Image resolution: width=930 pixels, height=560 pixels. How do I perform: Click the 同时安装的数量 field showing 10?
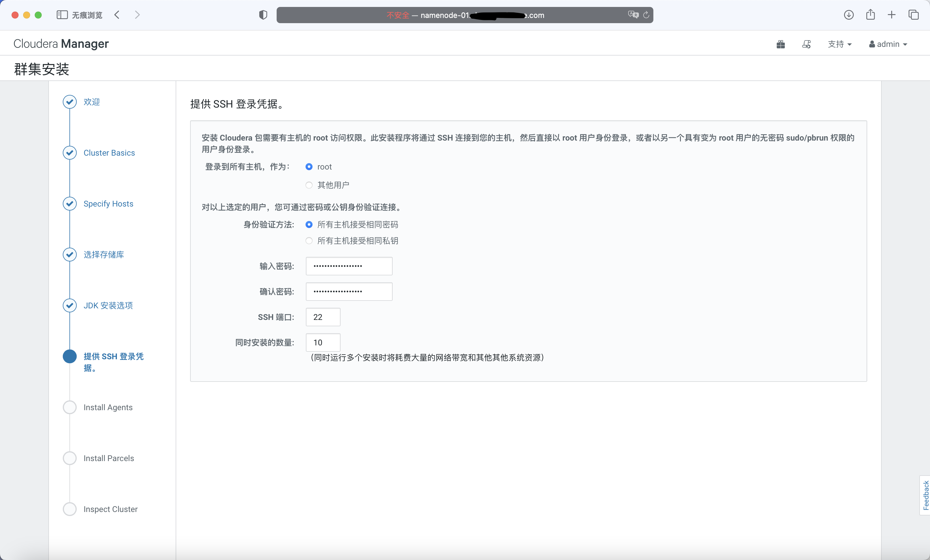point(323,342)
